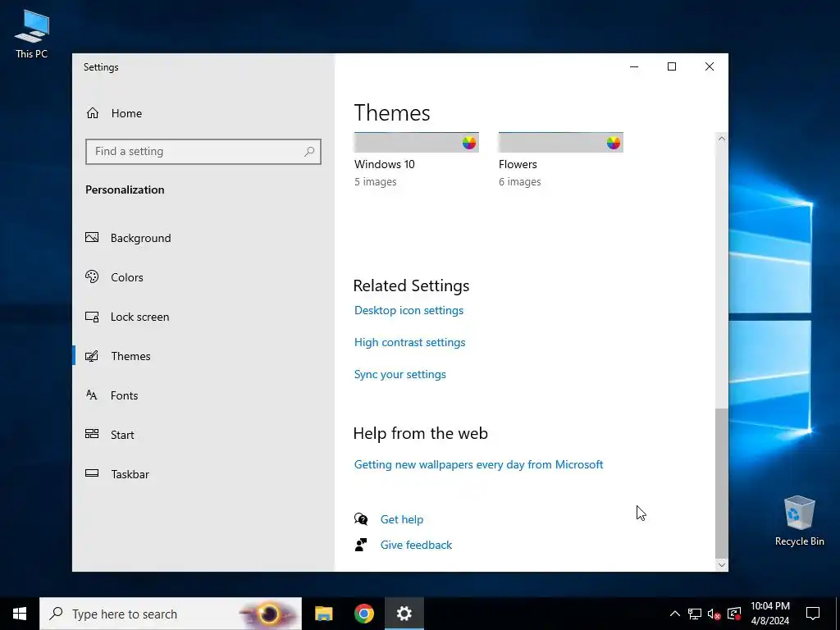This screenshot has height=630, width=840.
Task: Click the Personalization section heading
Action: point(125,189)
